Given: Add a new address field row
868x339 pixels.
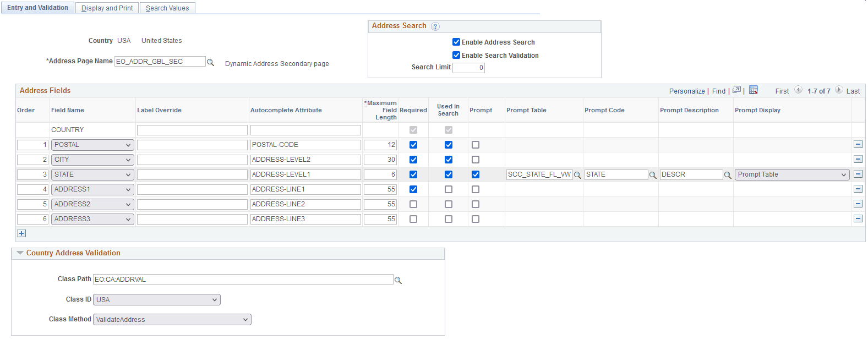Looking at the screenshot, I should 21,233.
